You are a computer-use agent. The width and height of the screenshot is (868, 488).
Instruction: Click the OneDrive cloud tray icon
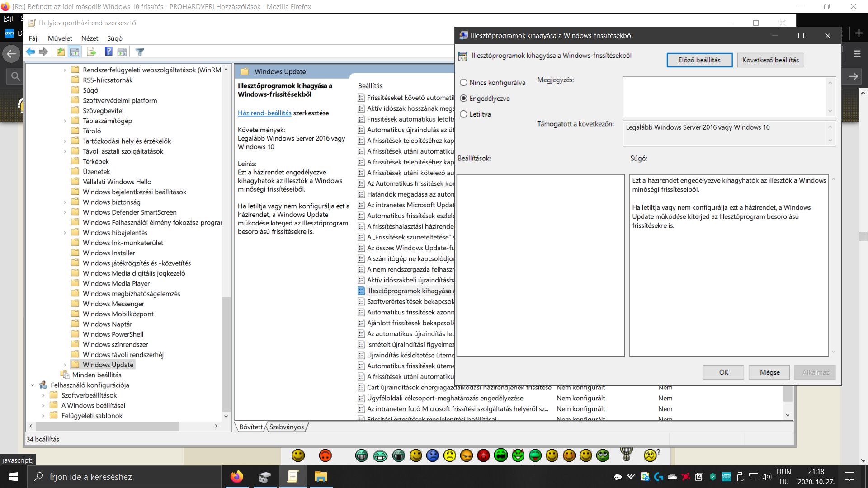pos(672,477)
